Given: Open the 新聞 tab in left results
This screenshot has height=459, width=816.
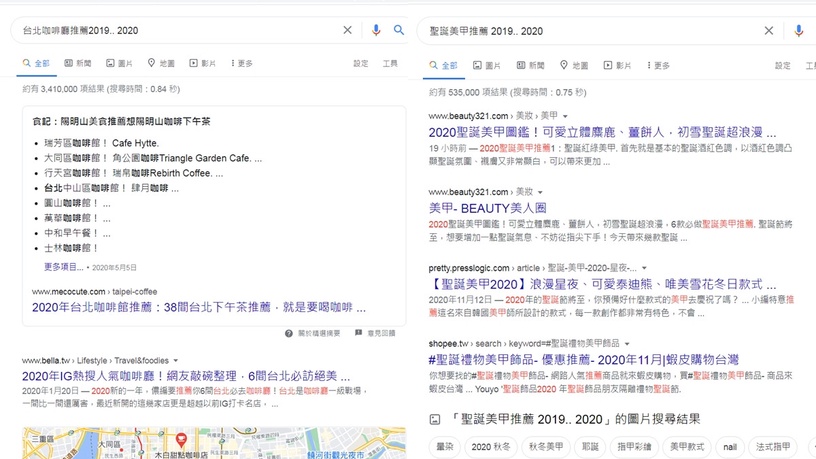Looking at the screenshot, I should pos(78,63).
